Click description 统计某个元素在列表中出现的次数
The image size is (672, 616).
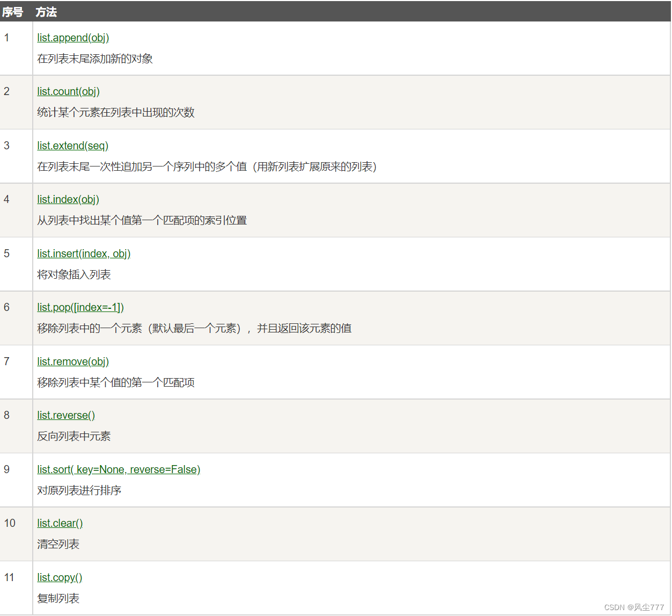pyautogui.click(x=116, y=112)
